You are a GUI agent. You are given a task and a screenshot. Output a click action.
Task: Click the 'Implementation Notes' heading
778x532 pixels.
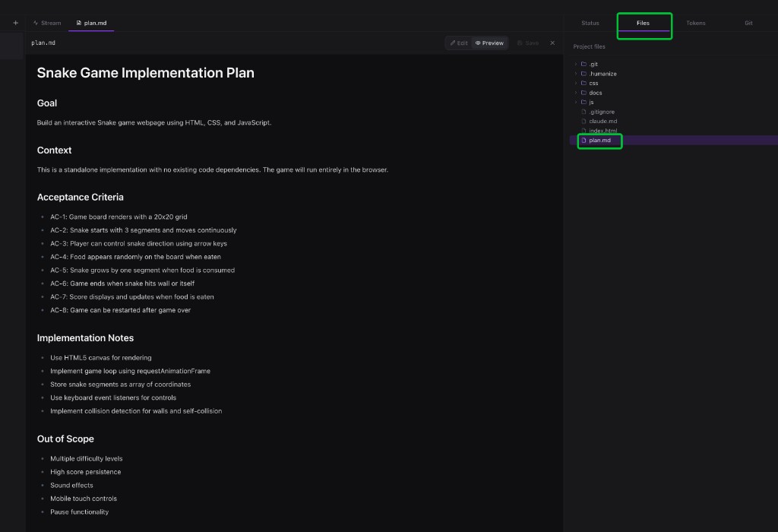(x=85, y=338)
